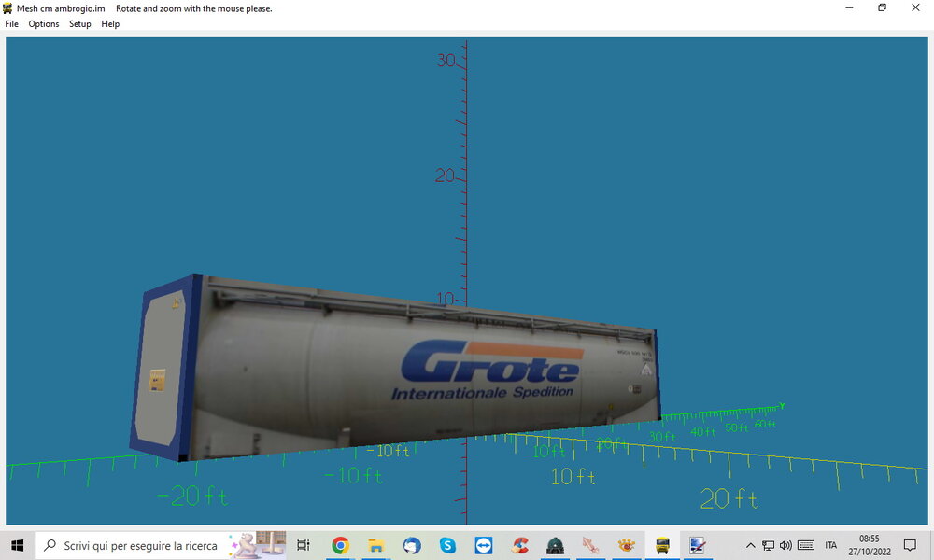Open Skype from the taskbar
Viewport: 934px width, 560px height.
[x=447, y=545]
